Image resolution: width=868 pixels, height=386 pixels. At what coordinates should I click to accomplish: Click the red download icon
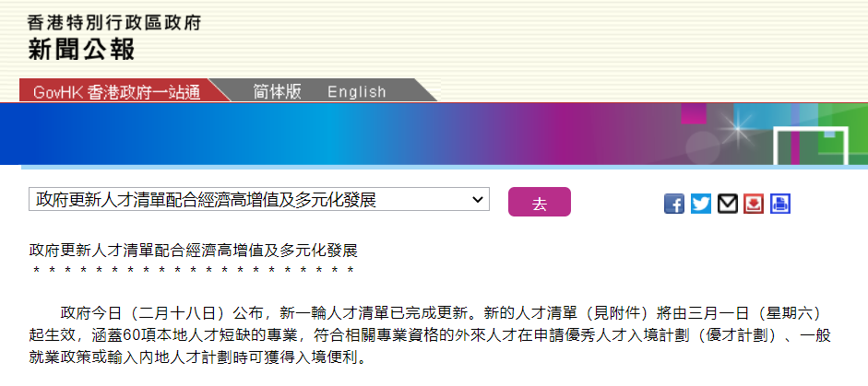point(754,205)
